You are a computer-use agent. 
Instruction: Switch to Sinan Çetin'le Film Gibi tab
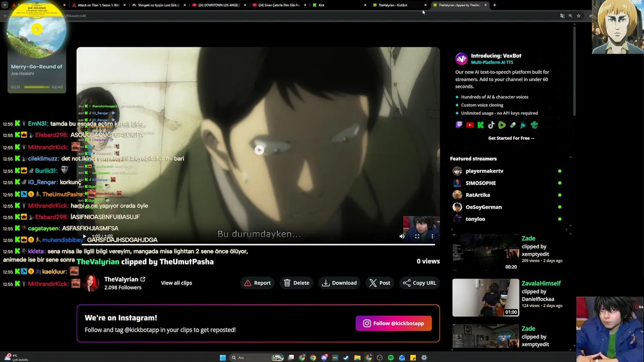tap(279, 5)
